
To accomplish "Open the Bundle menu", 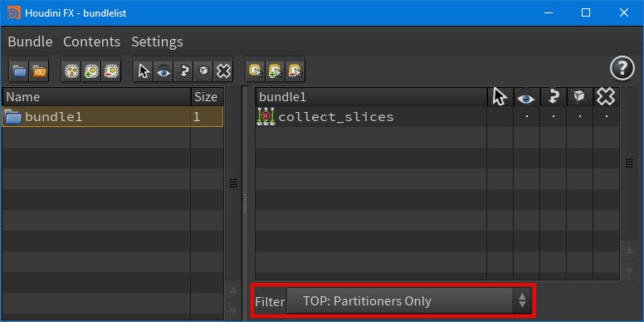I will click(30, 41).
